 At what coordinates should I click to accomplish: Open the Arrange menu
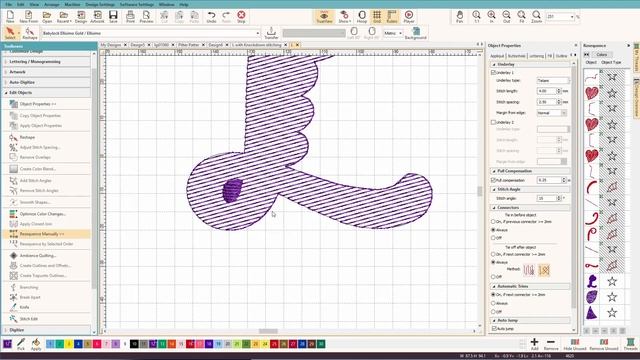[x=51, y=4]
